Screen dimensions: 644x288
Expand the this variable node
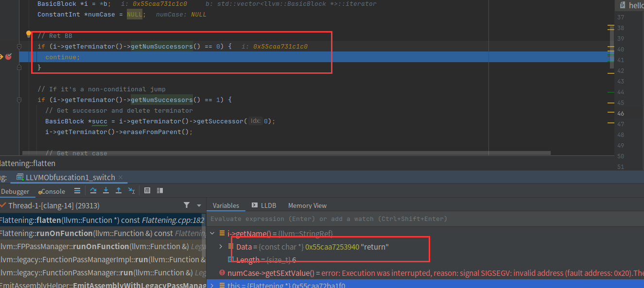coord(213,285)
